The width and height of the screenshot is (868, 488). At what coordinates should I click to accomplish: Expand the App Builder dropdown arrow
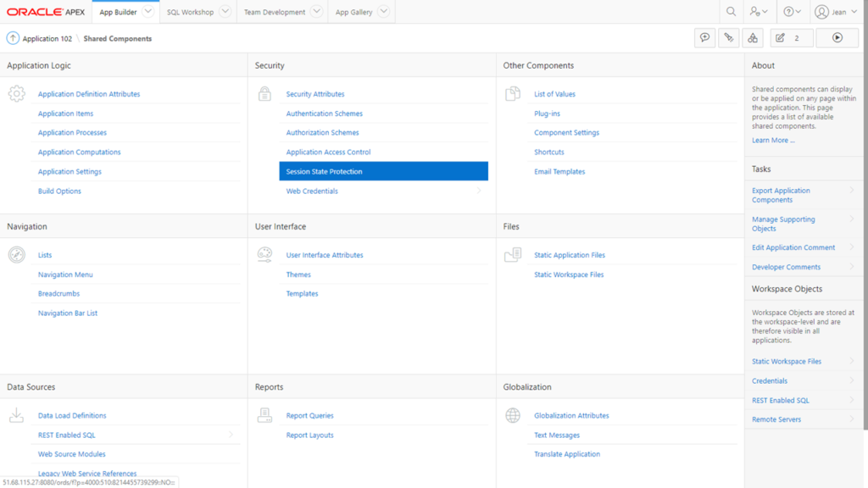(147, 12)
